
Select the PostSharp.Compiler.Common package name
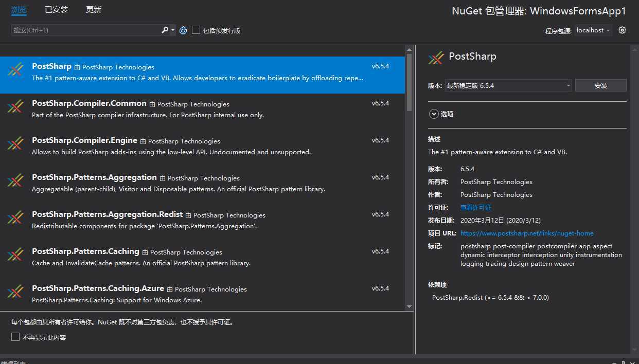pos(89,103)
